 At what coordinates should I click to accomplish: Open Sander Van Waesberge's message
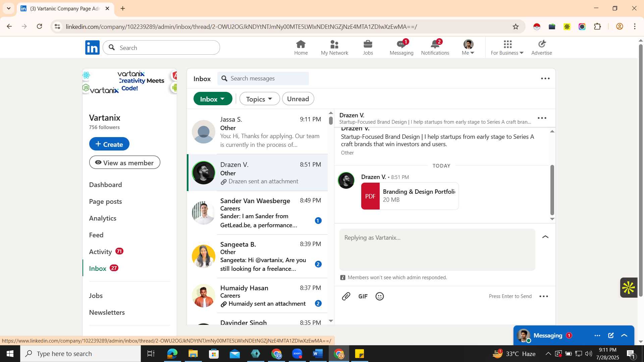click(x=257, y=213)
